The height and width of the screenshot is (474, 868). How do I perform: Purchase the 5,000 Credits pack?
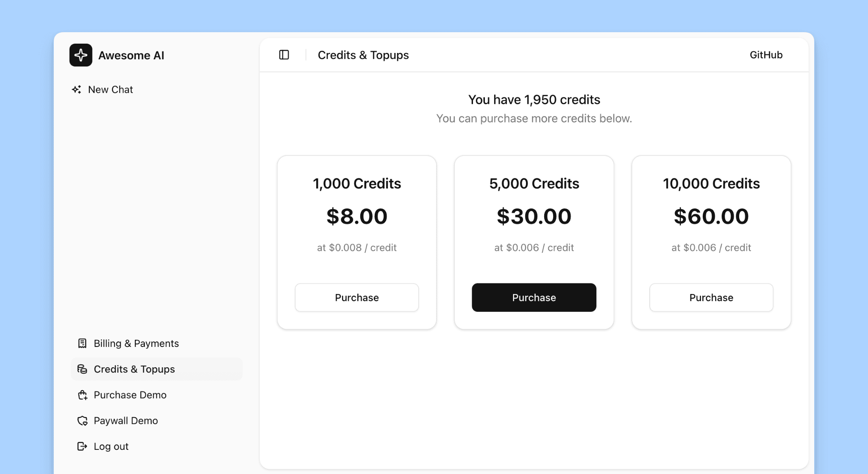pos(534,297)
